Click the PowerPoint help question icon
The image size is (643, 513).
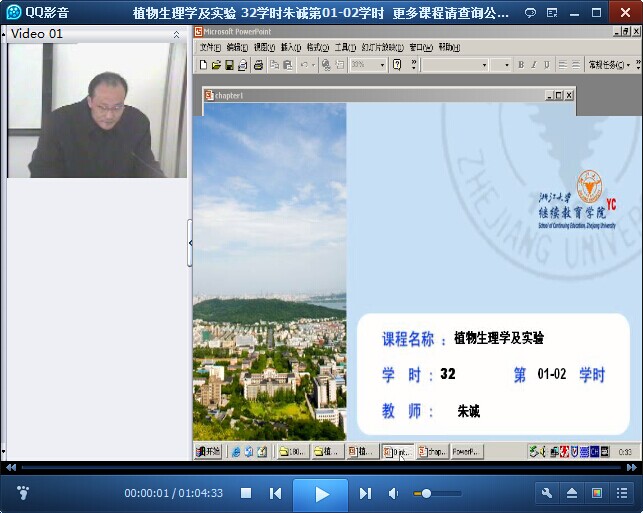click(x=397, y=65)
